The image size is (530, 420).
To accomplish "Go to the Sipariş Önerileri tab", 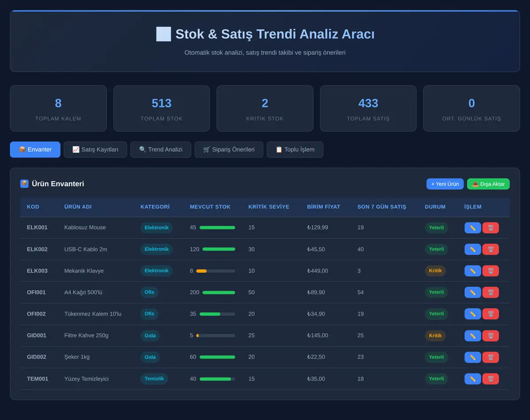I will tap(229, 150).
